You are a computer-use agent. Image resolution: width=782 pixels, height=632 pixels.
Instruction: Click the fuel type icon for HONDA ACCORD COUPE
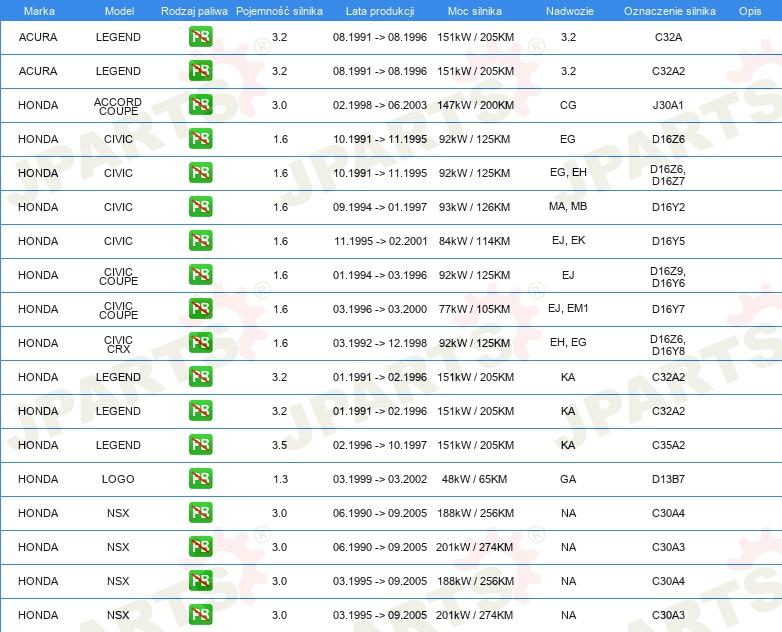coord(200,105)
